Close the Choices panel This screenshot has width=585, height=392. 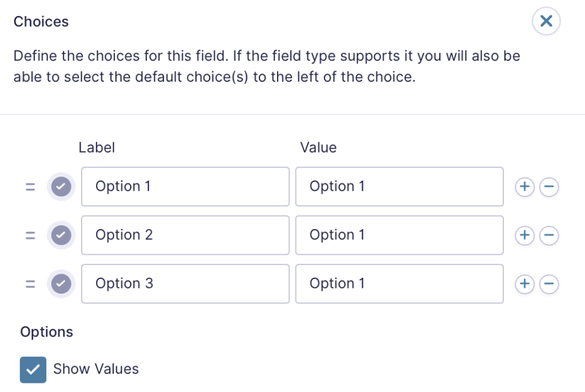point(546,21)
